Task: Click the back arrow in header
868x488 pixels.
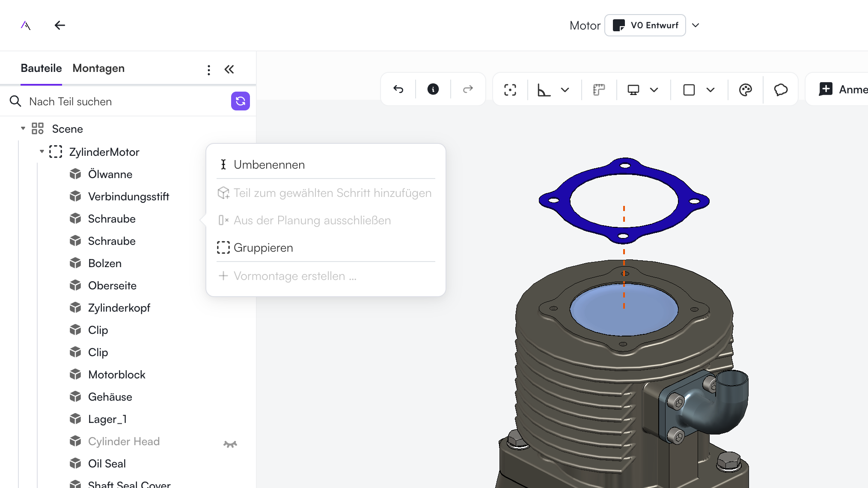Action: pos(60,25)
